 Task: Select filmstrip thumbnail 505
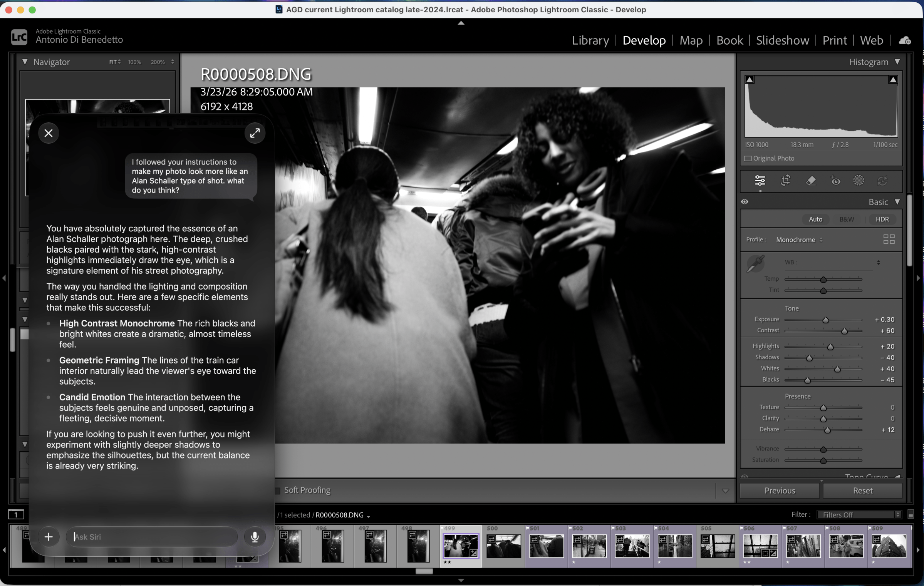click(x=717, y=546)
